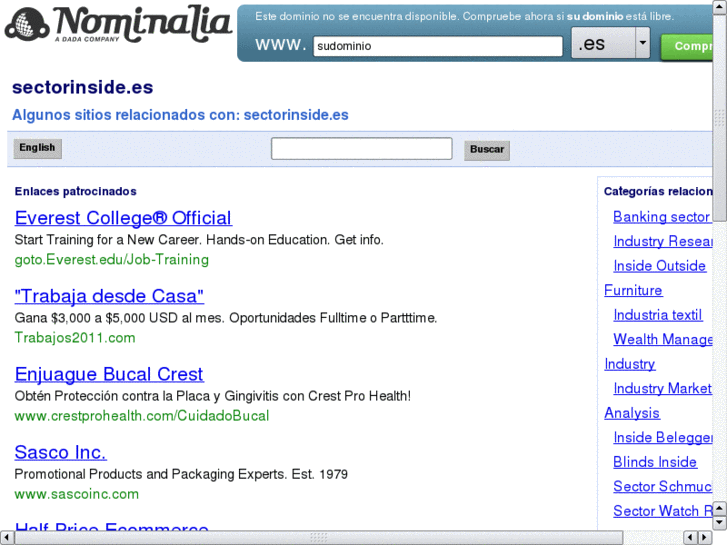This screenshot has width=727, height=545.
Task: Select the Industria textil category link
Action: click(657, 315)
